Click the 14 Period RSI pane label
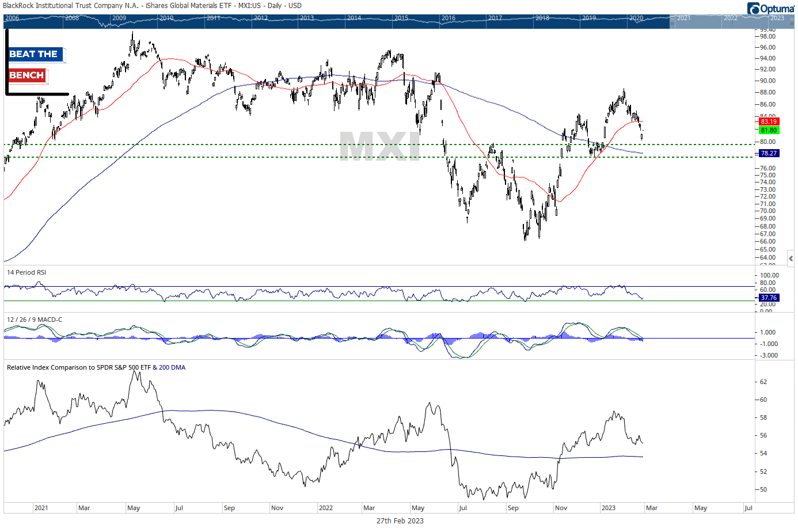Image resolution: width=798 pixels, height=532 pixels. pos(26,272)
